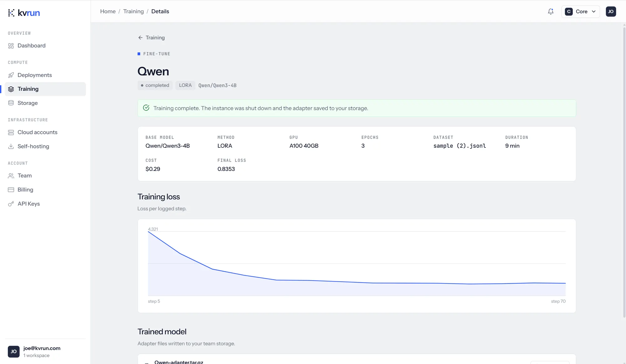This screenshot has width=626, height=364.
Task: Click the page vertical scrollbar
Action: [x=624, y=172]
